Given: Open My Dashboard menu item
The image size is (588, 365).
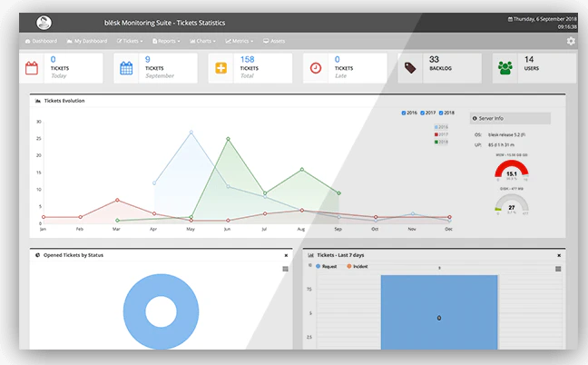Looking at the screenshot, I should (x=87, y=41).
